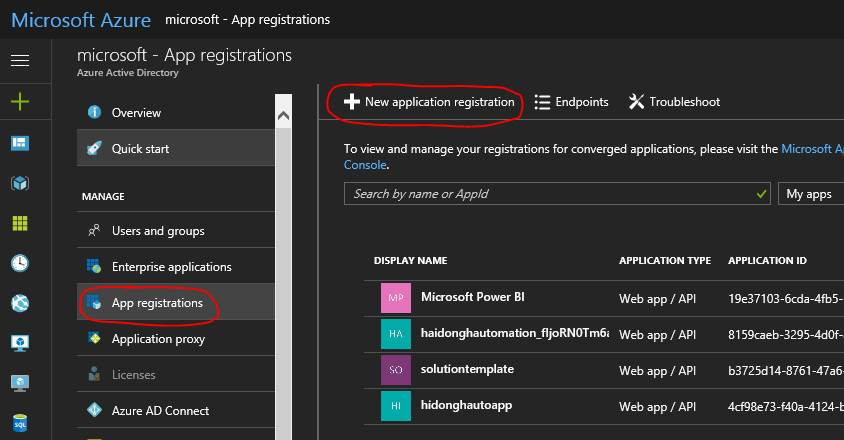The height and width of the screenshot is (440, 844).
Task: Click Web app / API in haidonghautomation row
Action: click(657, 334)
